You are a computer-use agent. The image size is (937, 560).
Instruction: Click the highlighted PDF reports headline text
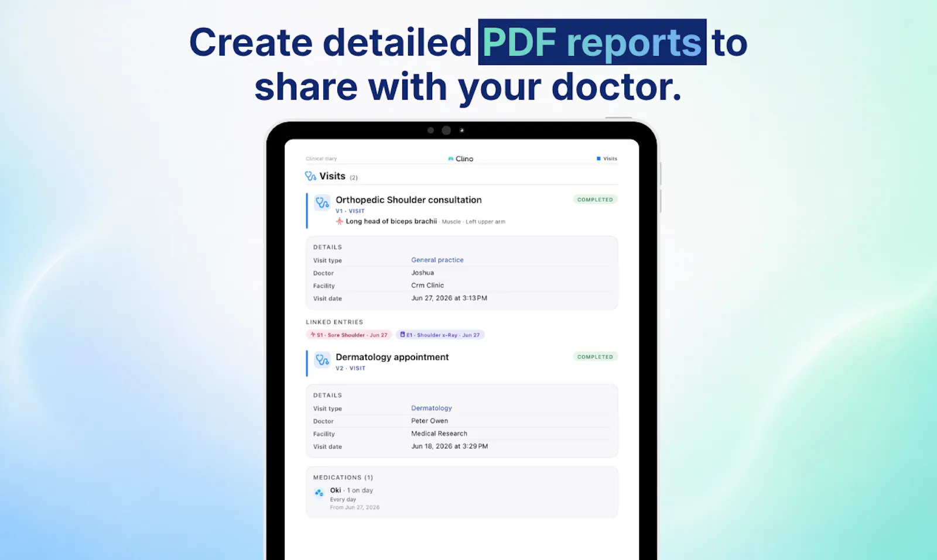592,42
